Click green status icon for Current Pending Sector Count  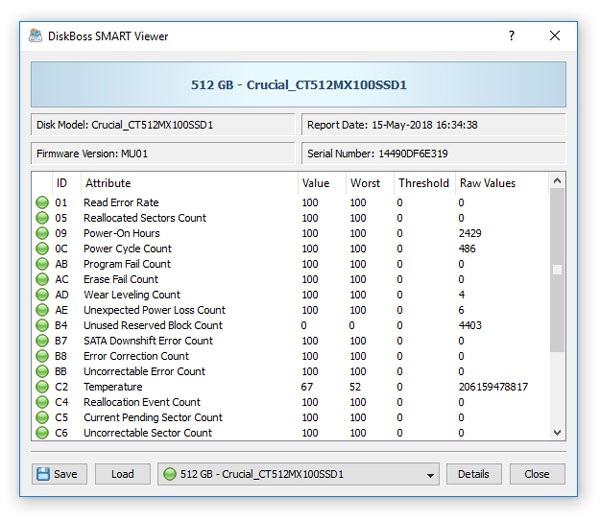point(42,417)
